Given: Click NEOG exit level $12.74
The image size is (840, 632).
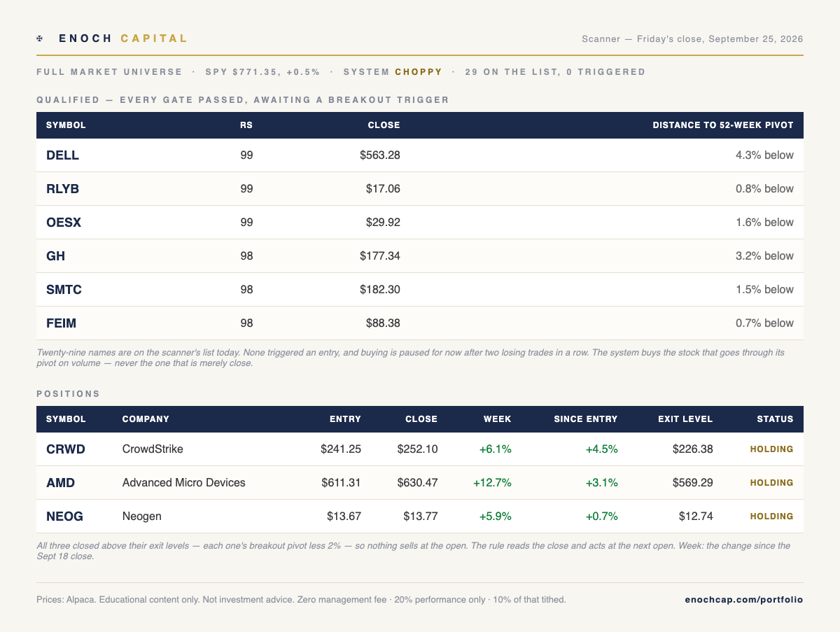Looking at the screenshot, I should pos(696,517).
